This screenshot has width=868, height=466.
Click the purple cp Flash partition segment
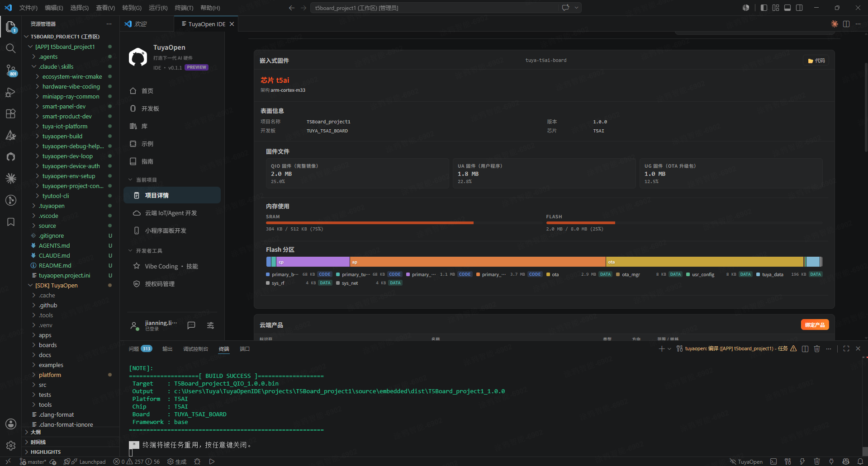(x=313, y=262)
